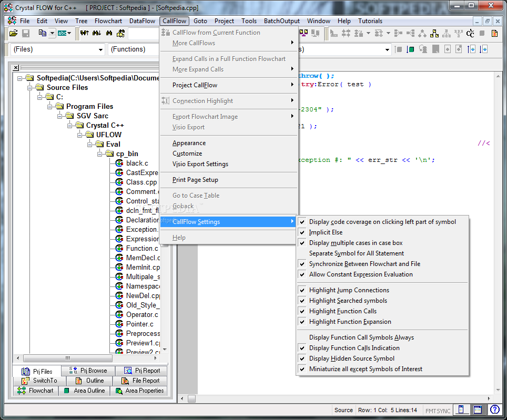Click the find next binoculars down-arrow icon
Viewport: 507px width, 420px height.
point(97,33)
